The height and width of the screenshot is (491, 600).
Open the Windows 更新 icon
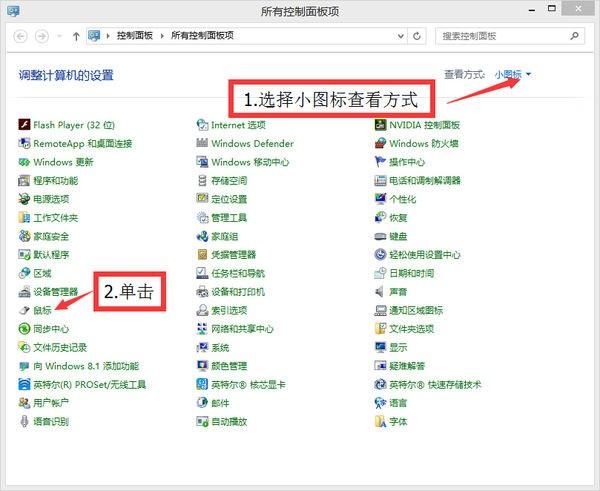24,162
